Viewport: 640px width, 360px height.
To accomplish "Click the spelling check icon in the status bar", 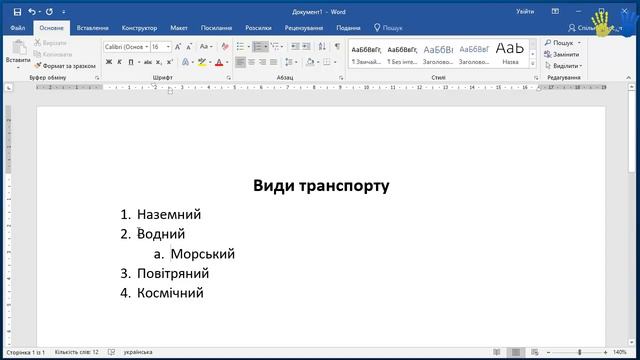I will 111,352.
